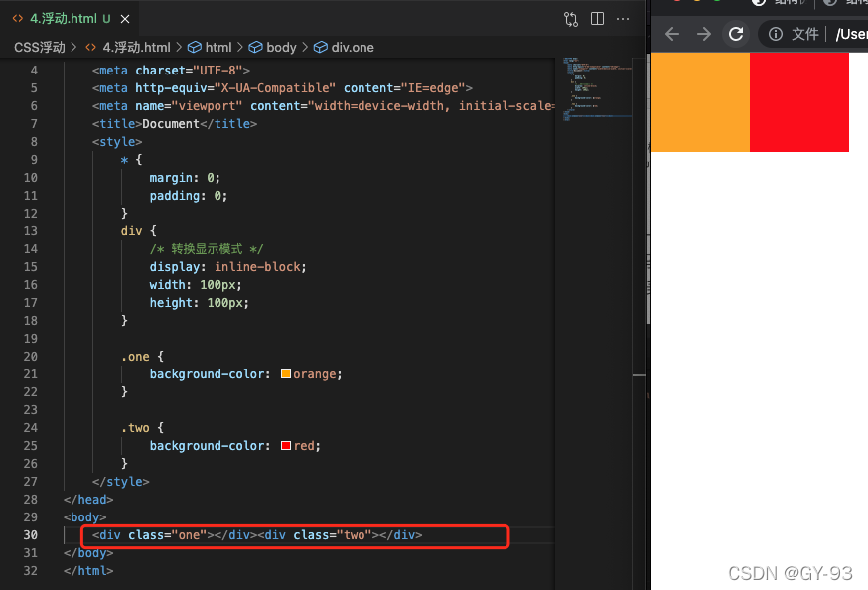Select the 4.浮动.html editor tab
Viewport: 868px width, 590px height.
pos(70,18)
